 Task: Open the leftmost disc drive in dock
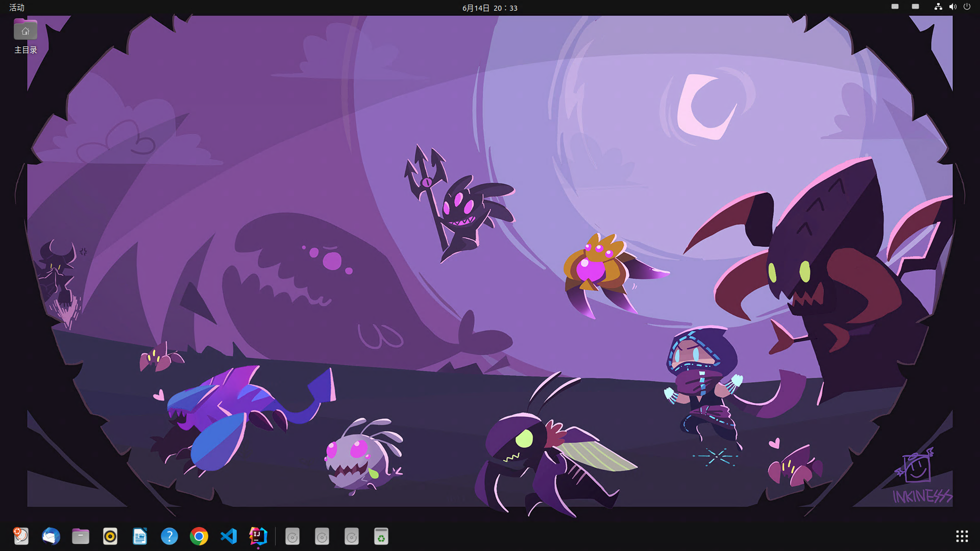292,536
